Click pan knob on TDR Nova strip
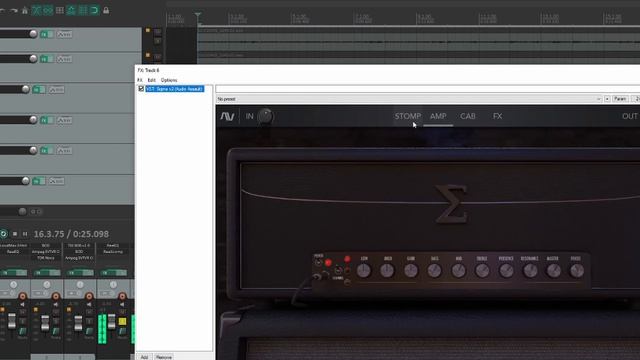This screenshot has height=360, width=640. coord(47,285)
